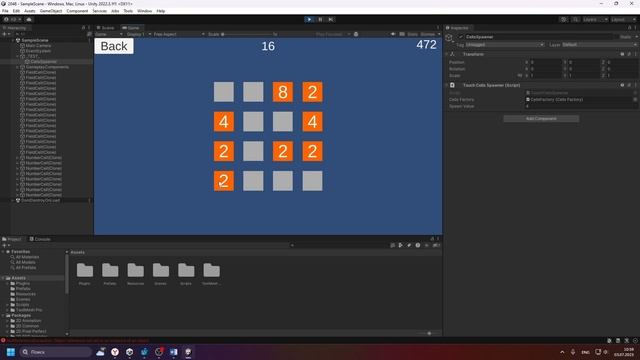Open the cloud services icon in toolbar

[x=29, y=19]
